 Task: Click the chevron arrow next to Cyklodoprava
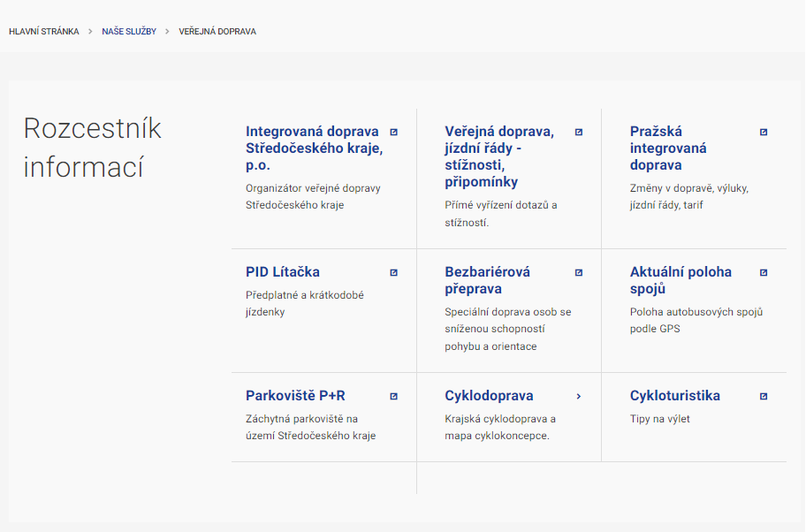click(x=579, y=396)
